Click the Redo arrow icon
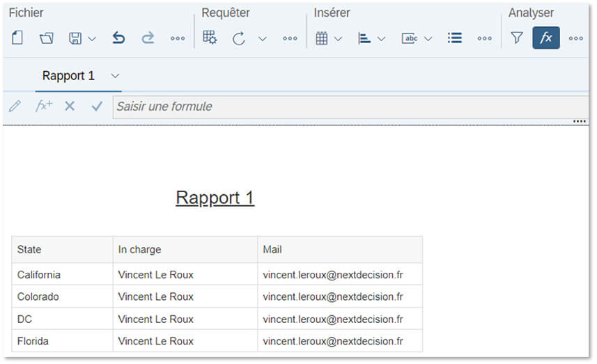597x364 pixels. [x=148, y=38]
